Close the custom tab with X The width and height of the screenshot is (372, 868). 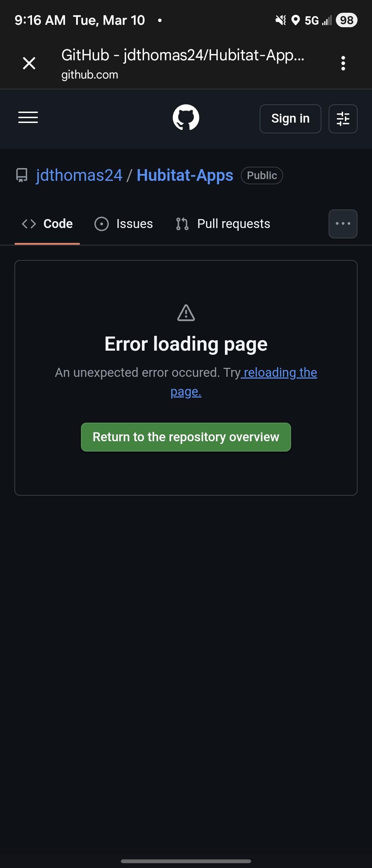coord(29,63)
